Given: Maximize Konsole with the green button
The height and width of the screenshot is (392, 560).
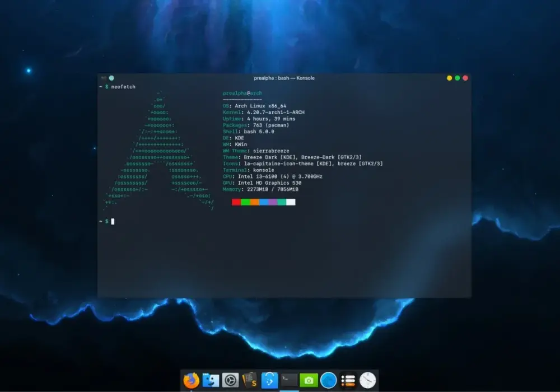Looking at the screenshot, I should pos(457,78).
